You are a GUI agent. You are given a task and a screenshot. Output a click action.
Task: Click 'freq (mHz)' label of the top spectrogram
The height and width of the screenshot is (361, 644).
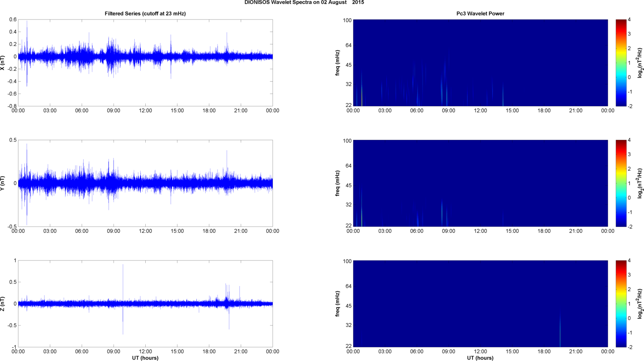coord(338,63)
